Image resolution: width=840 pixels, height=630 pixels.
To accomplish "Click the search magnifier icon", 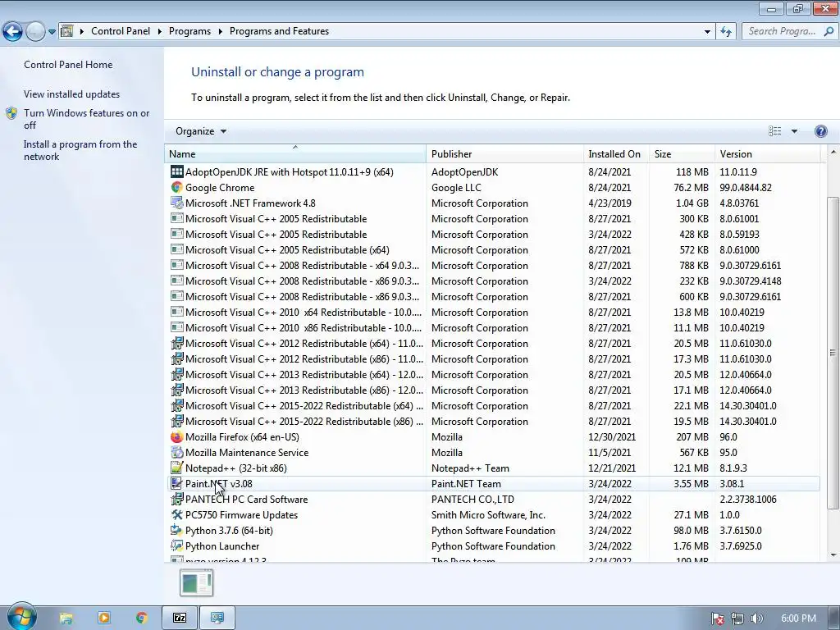I will (829, 31).
